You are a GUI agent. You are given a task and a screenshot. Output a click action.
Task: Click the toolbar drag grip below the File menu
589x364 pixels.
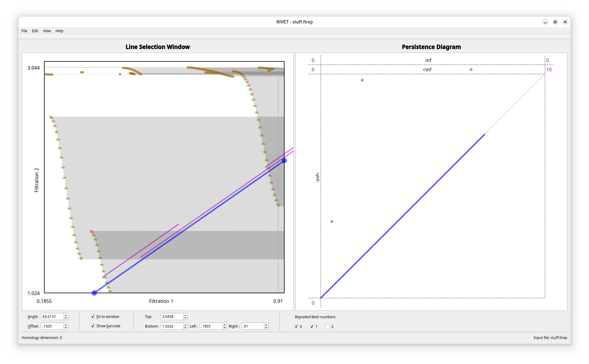pyautogui.click(x=20, y=36)
